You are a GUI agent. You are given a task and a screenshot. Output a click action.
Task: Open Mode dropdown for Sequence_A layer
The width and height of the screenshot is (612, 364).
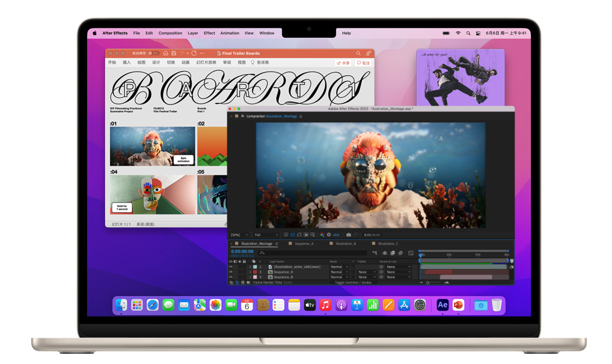coord(340,272)
